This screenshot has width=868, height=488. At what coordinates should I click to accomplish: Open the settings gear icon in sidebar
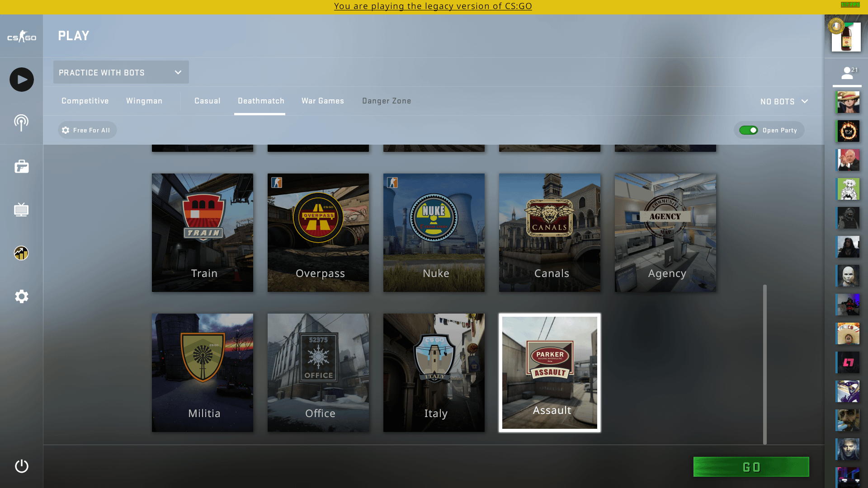21,296
